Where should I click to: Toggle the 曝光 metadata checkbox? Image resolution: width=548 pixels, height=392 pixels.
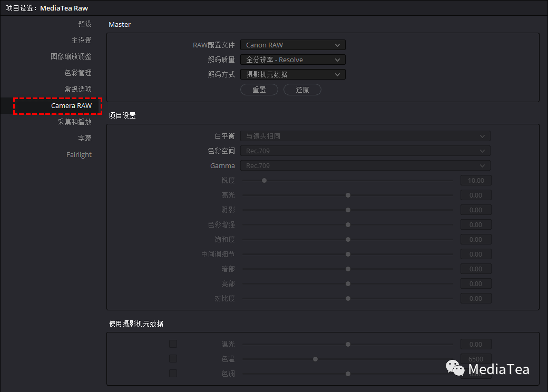(173, 344)
